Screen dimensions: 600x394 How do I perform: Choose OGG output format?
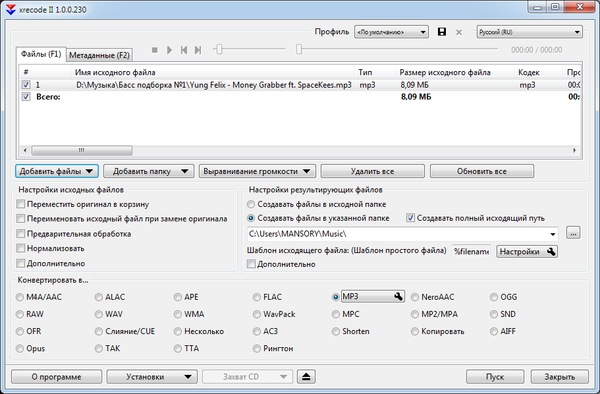pyautogui.click(x=494, y=297)
